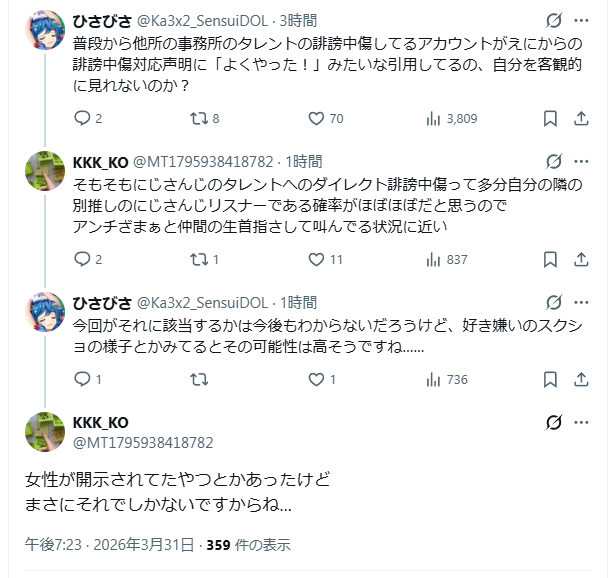Open the KKK_KO name on main tweet
The height and width of the screenshot is (578, 615).
[x=101, y=423]
